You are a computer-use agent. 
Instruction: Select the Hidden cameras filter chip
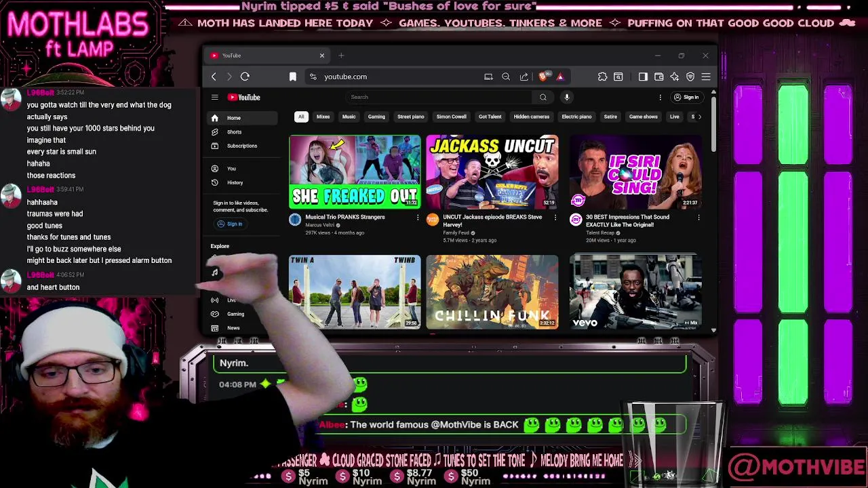532,117
